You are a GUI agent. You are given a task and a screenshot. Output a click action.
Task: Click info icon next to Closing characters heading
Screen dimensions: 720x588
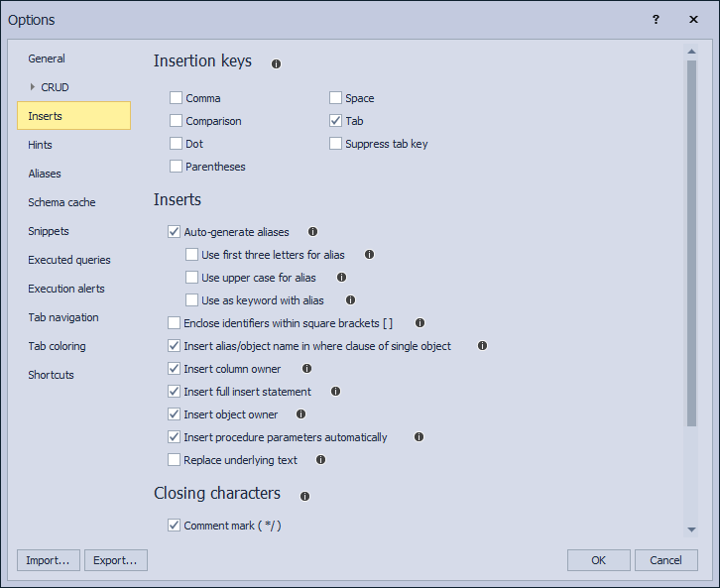click(304, 496)
